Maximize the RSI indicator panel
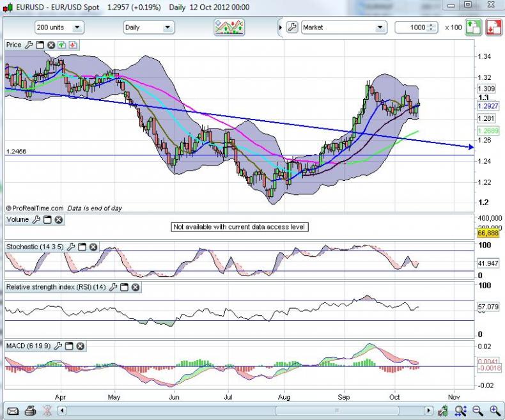This screenshot has height=420, width=505. pos(124,287)
